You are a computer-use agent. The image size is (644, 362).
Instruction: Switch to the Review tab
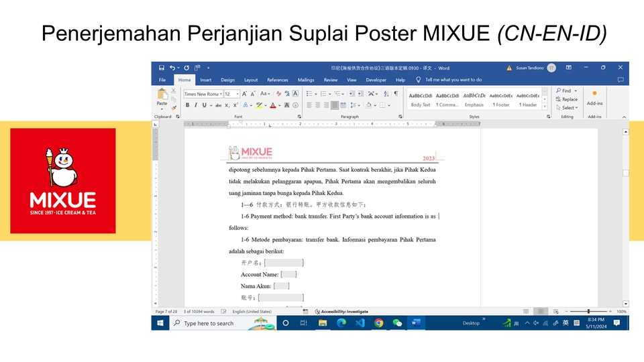(x=330, y=80)
